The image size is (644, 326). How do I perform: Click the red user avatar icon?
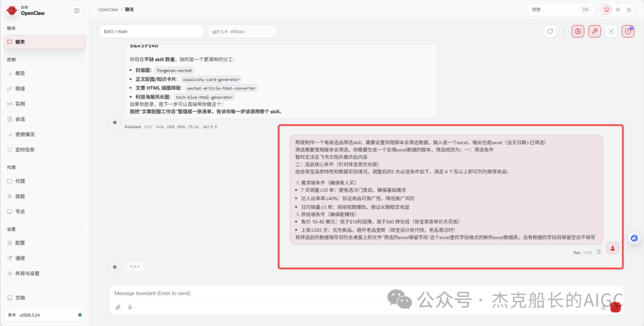pyautogui.click(x=613, y=249)
